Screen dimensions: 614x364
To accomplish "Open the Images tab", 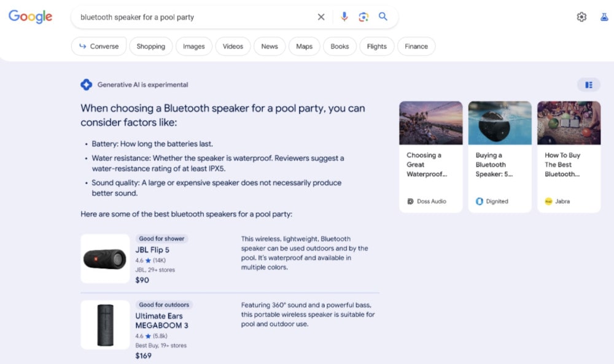I will [193, 46].
